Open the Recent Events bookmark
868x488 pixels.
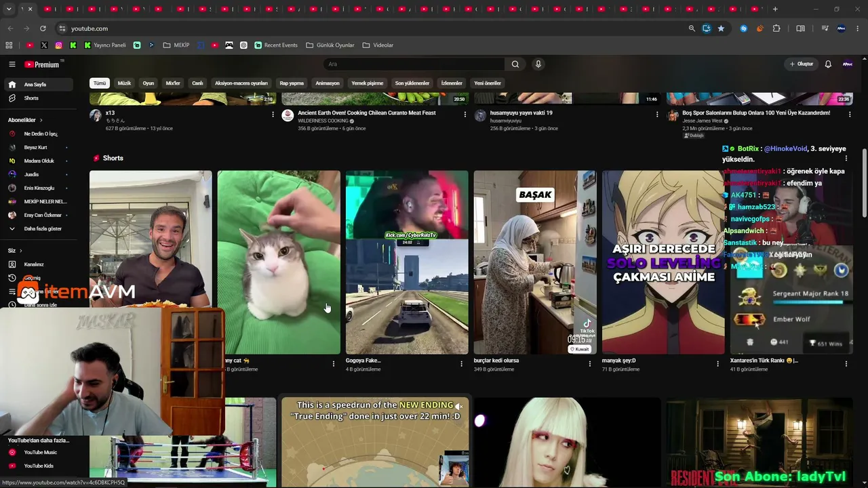point(276,45)
